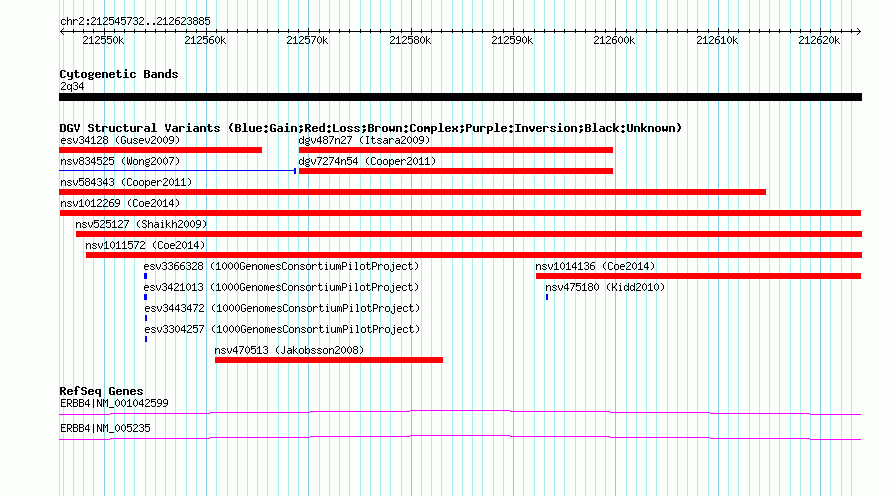Open dgv7274n54 (Cooper2011) variant label
Image resolution: width=890 pixels, height=496 pixels.
coord(367,161)
